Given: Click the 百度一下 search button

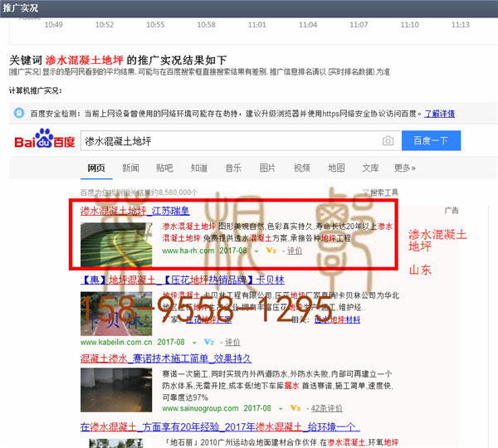Looking at the screenshot, I should point(431,140).
